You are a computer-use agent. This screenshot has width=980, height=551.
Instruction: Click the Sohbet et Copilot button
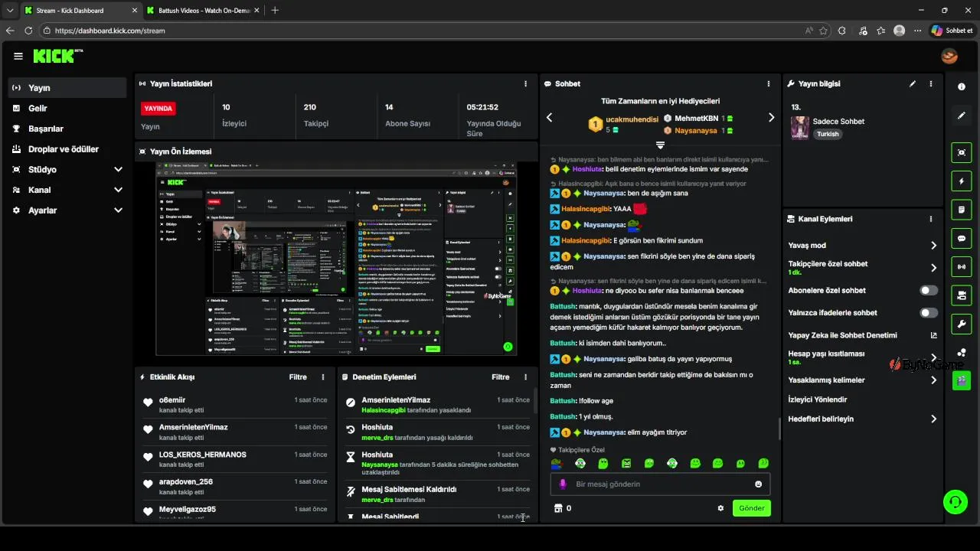(952, 31)
